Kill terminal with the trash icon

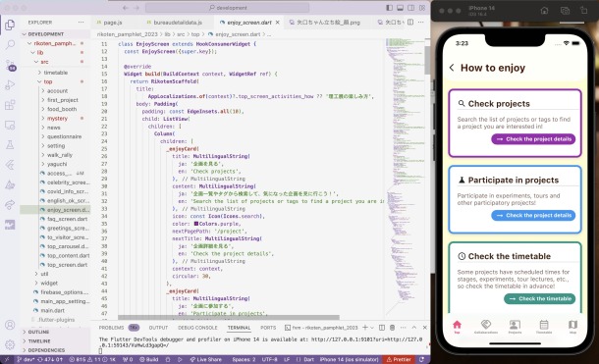(392, 328)
